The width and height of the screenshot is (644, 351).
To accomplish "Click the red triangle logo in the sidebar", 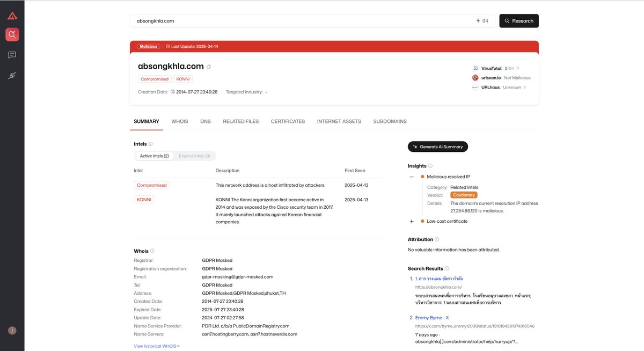I will [x=12, y=16].
